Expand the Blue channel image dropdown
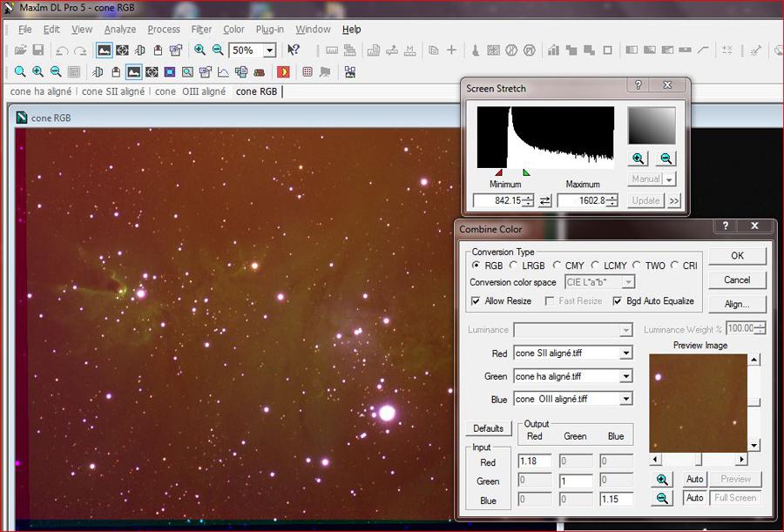 625,399
